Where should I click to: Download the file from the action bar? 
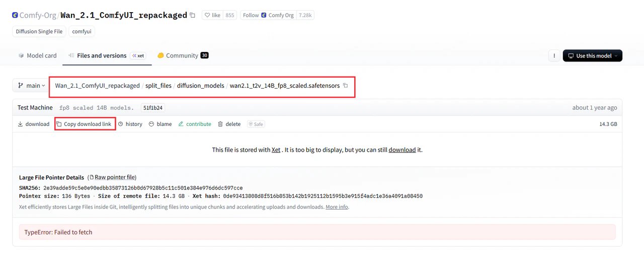pyautogui.click(x=34, y=124)
